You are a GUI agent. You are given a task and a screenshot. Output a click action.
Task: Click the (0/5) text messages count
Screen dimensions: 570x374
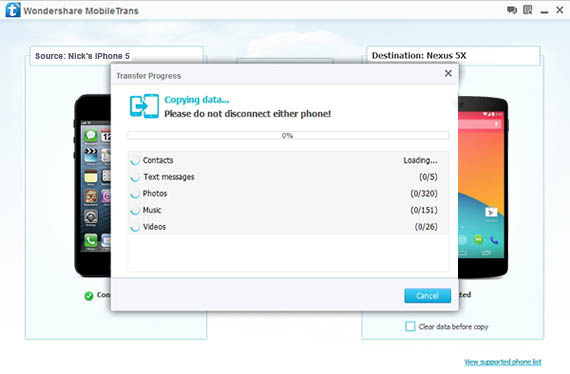428,177
